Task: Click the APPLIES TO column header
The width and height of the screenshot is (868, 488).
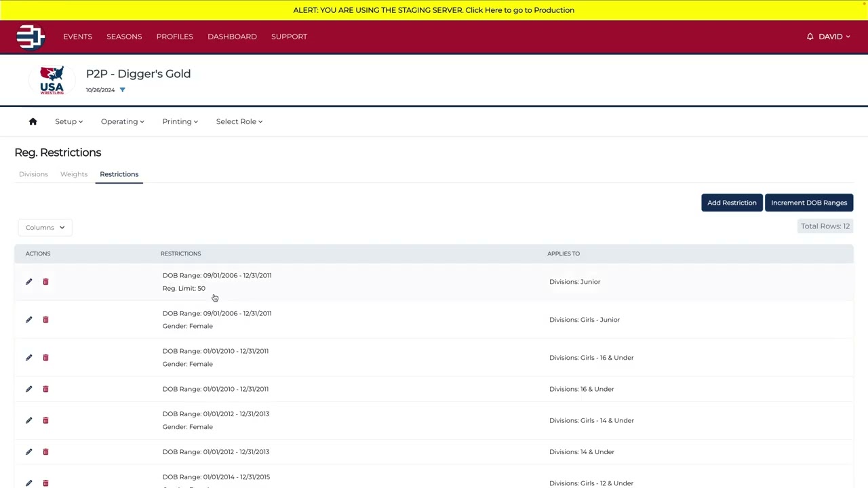Action: pyautogui.click(x=564, y=253)
